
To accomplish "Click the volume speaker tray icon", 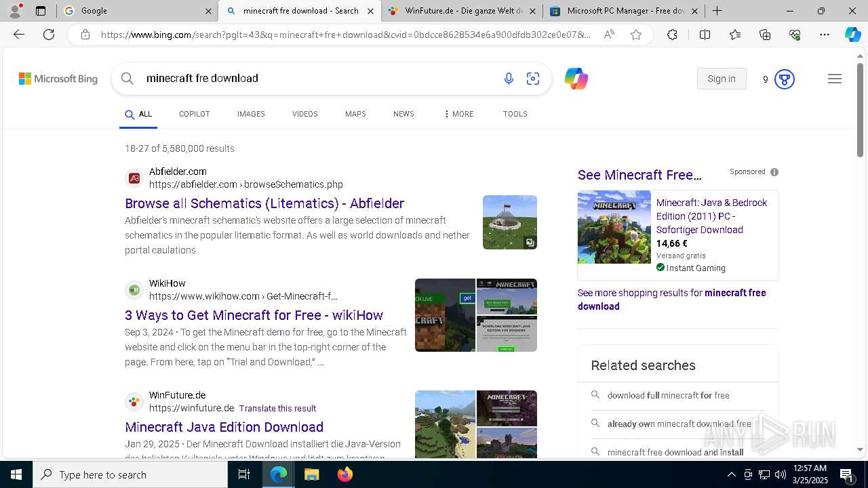I will (780, 474).
